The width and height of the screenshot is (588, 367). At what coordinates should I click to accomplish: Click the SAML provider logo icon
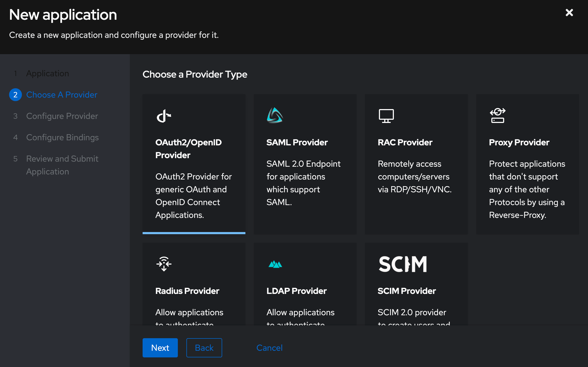point(275,115)
